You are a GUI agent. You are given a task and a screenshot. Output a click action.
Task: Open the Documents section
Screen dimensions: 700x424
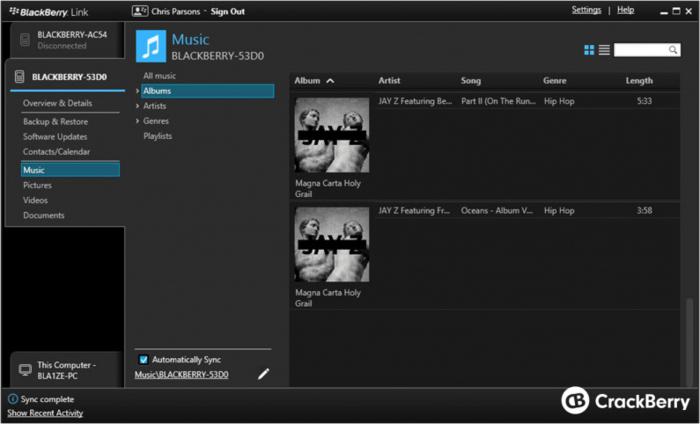(x=44, y=215)
